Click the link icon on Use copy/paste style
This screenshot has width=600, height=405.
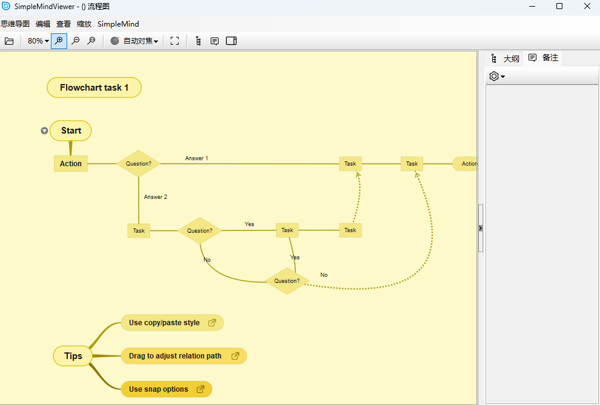(x=211, y=323)
